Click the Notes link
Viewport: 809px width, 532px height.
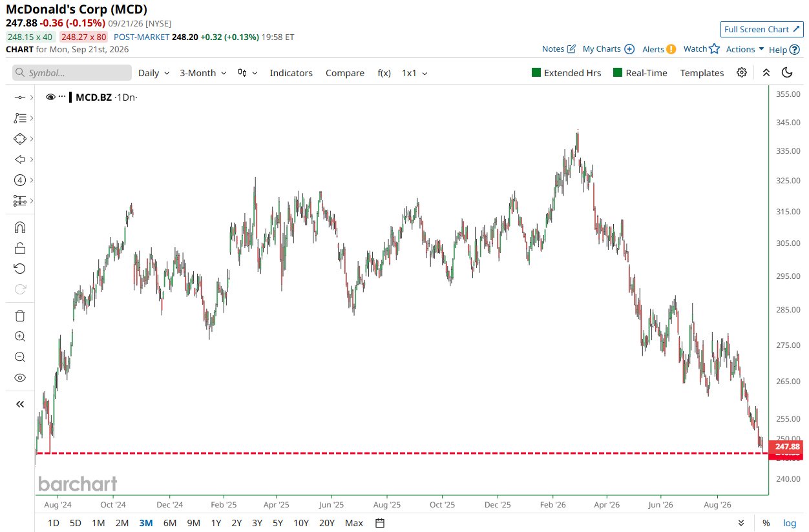[x=553, y=49]
